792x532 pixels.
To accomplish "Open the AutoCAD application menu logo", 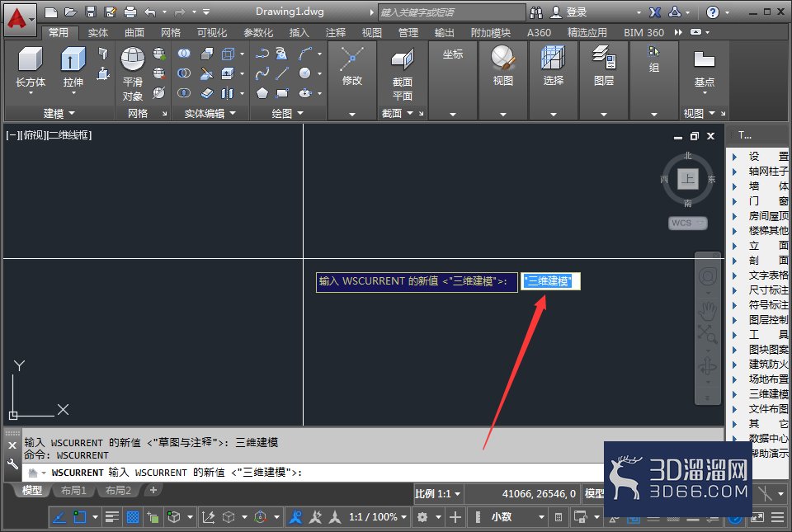I will [19, 19].
